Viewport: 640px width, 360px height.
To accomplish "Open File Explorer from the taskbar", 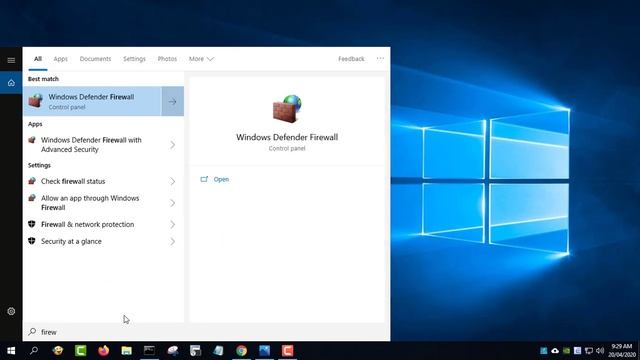I will pos(127,351).
